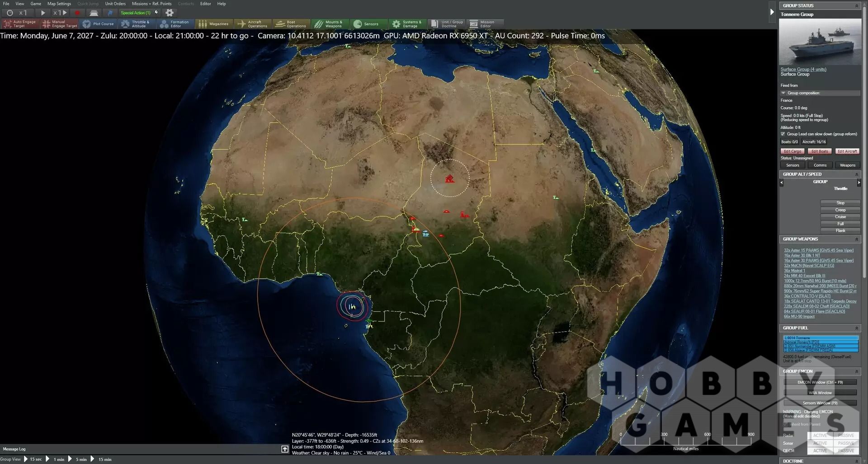Image resolution: width=868 pixels, height=464 pixels.
Task: Launch the Mission Editor
Action: point(485,24)
